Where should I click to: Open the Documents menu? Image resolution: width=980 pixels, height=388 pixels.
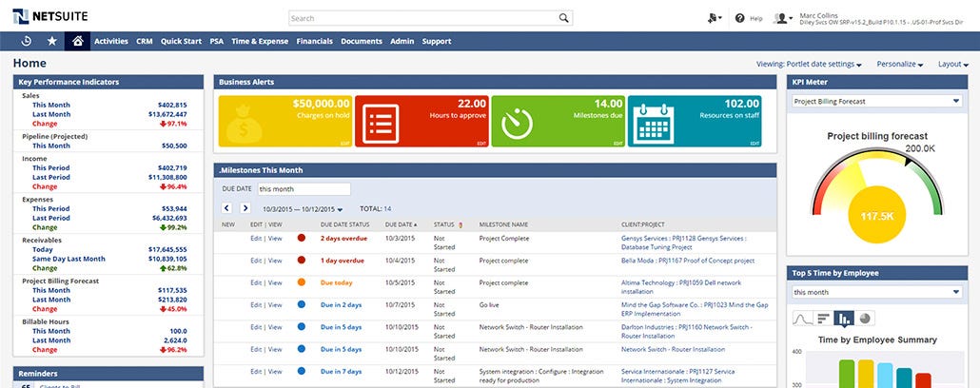(362, 41)
